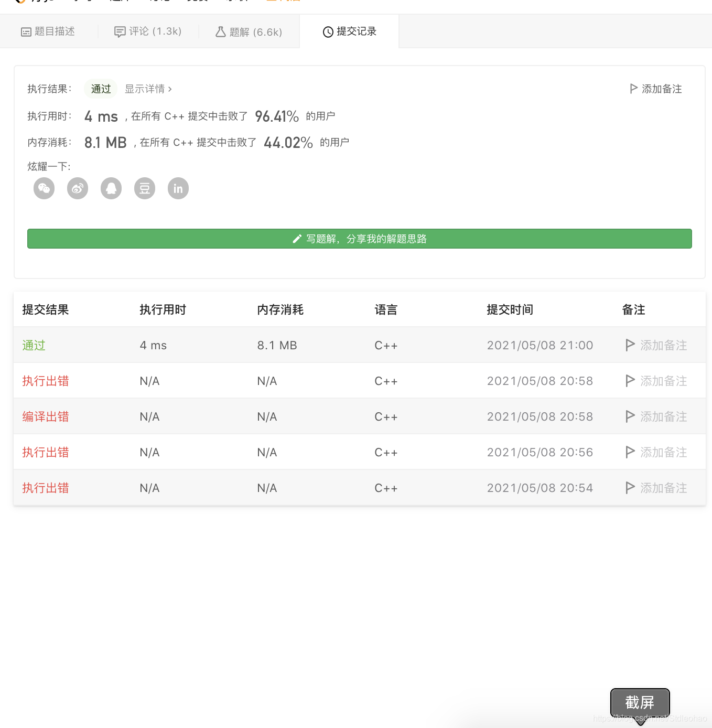This screenshot has height=728, width=712.
Task: Expand the 执行出错 row from 20:58
Action: (x=45, y=381)
